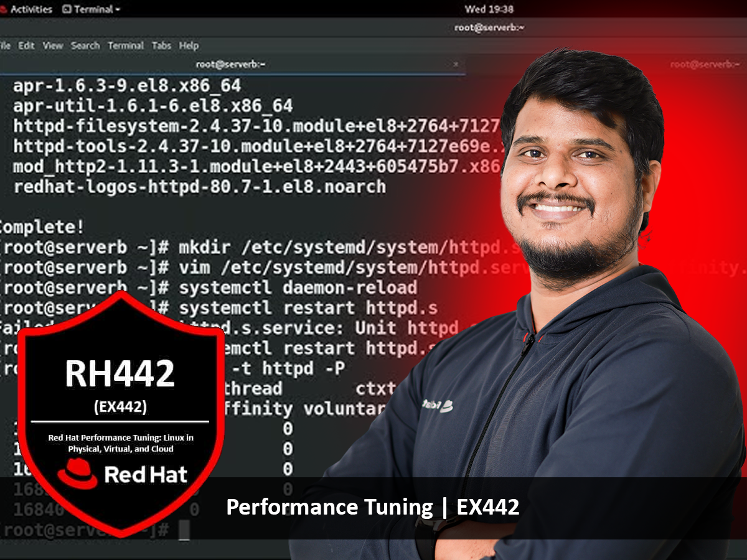Open the View menu
This screenshot has height=560, width=747.
pos(53,45)
